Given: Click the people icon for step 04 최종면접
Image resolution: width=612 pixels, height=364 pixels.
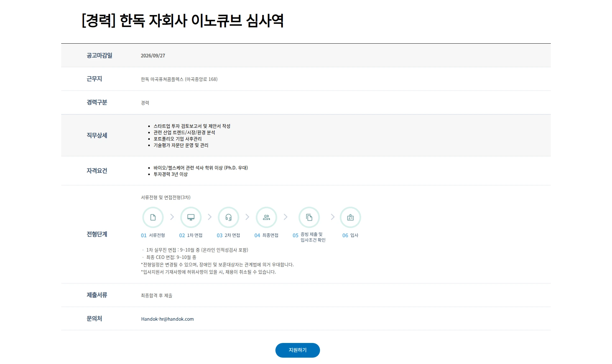Looking at the screenshot, I should (x=266, y=218).
